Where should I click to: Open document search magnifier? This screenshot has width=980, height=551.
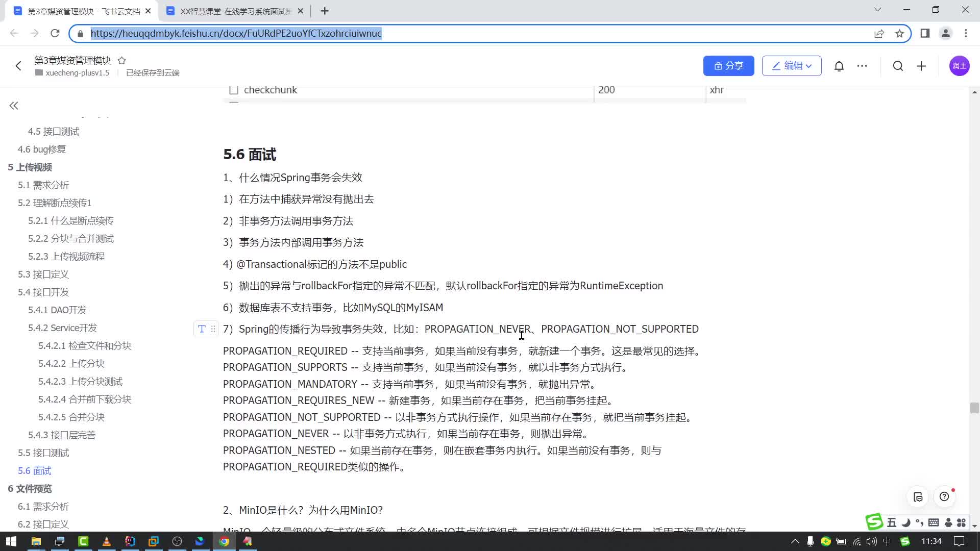coord(898,66)
